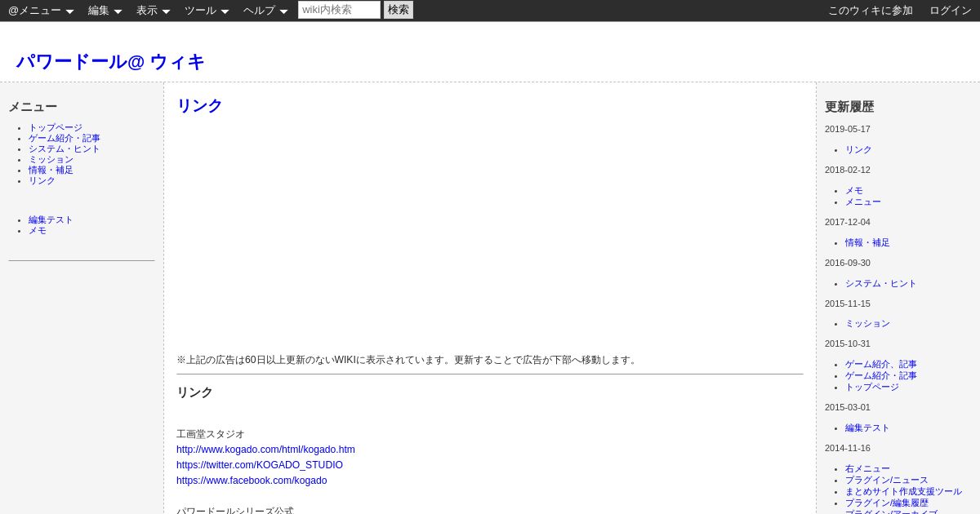Open メモ in left menu

pyautogui.click(x=38, y=231)
